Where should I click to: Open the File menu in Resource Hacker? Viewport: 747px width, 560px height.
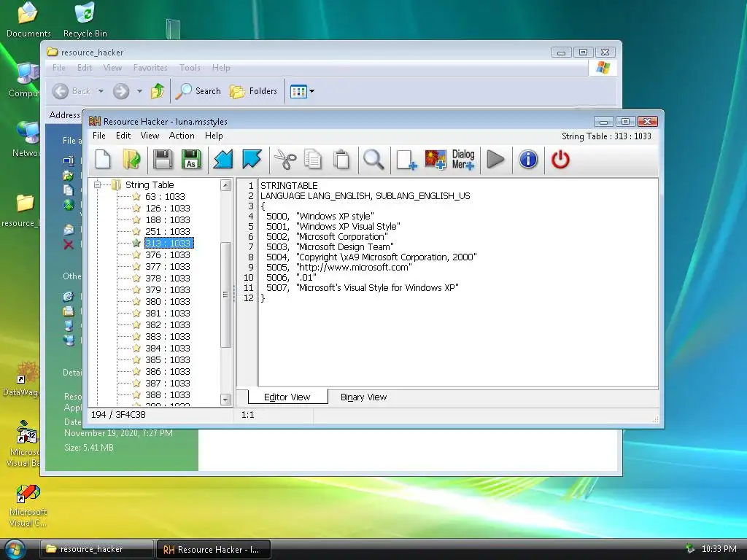[99, 136]
